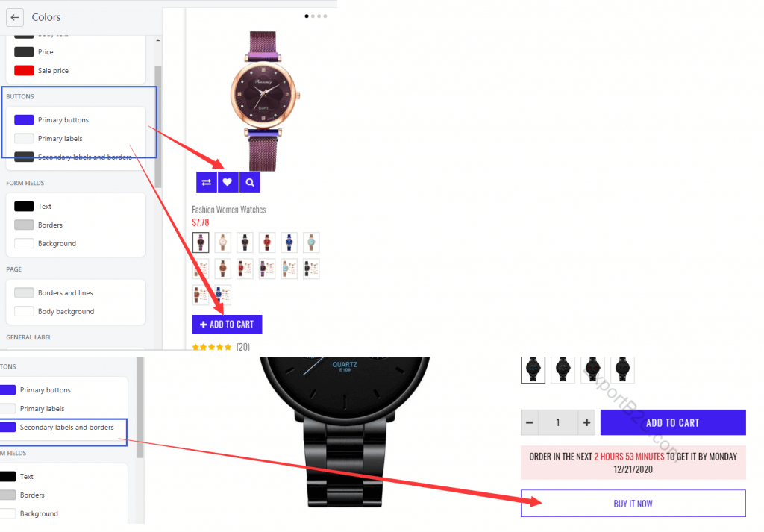
Task: Click the back arrow beside Colors
Action: coord(15,18)
